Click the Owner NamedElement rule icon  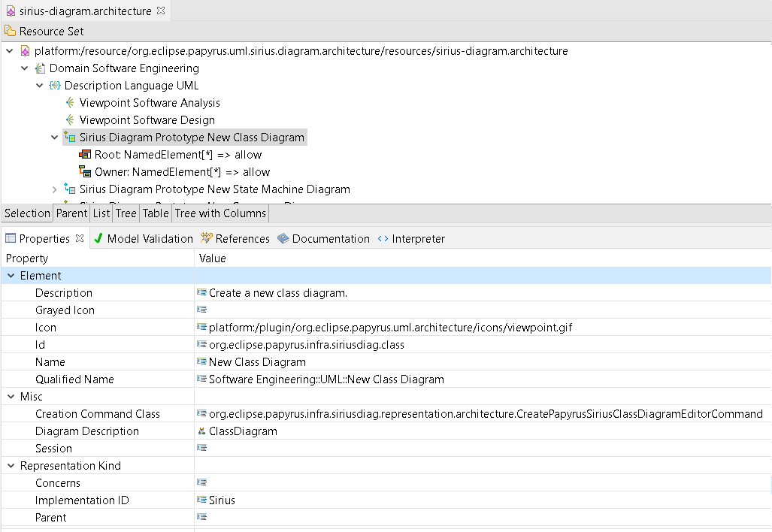(x=85, y=172)
